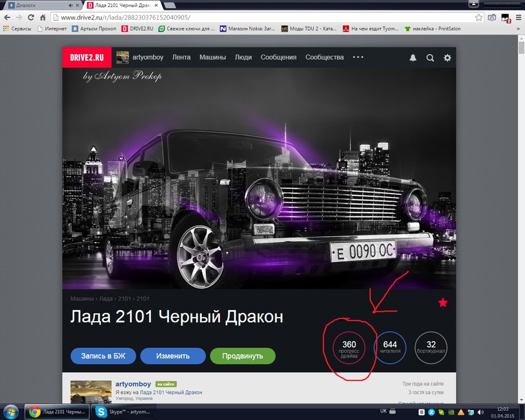Open the 'Сообщества' navigation item
The image size is (525, 420).
click(x=325, y=57)
